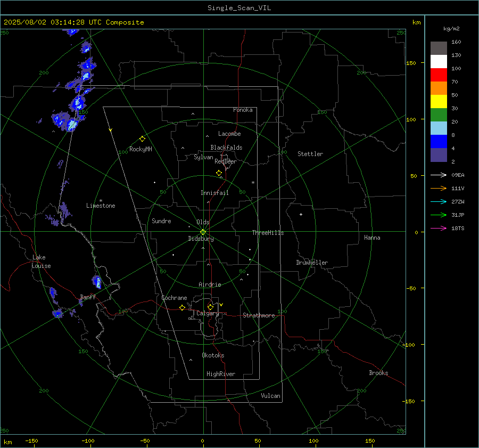Click the Limestone label on the map
Screen dimensions: 479x448
(x=101, y=206)
